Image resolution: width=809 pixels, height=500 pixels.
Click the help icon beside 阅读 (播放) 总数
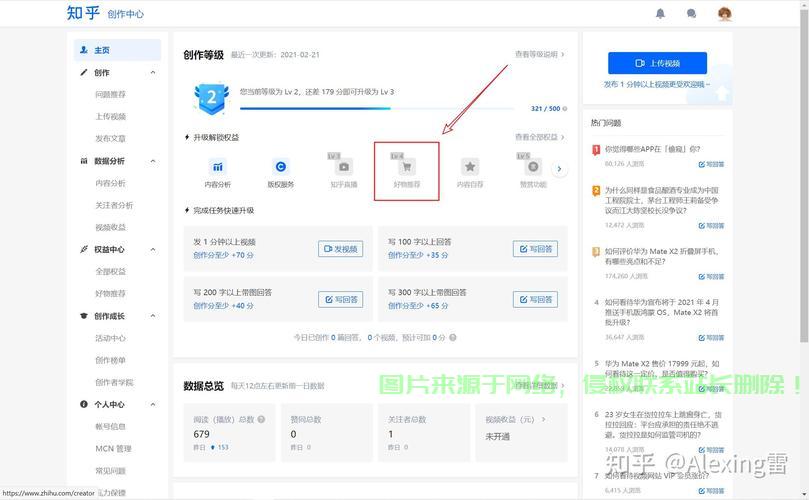(261, 420)
